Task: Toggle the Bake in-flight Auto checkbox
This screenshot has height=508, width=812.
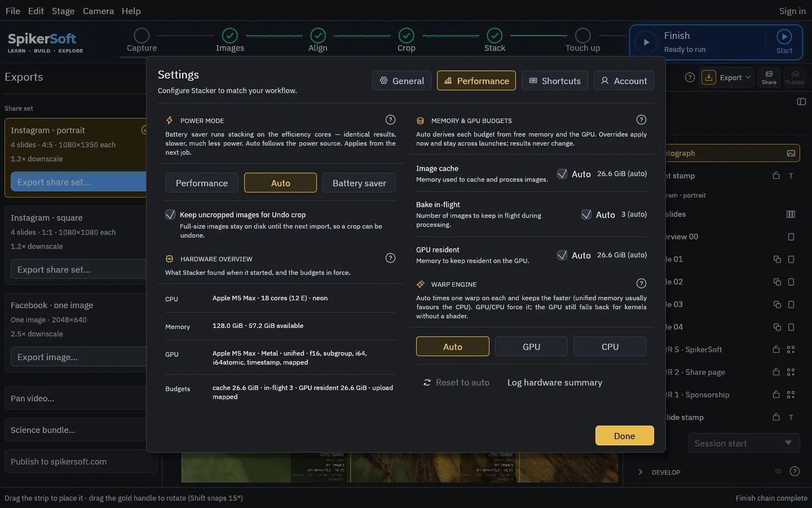Action: [x=586, y=214]
